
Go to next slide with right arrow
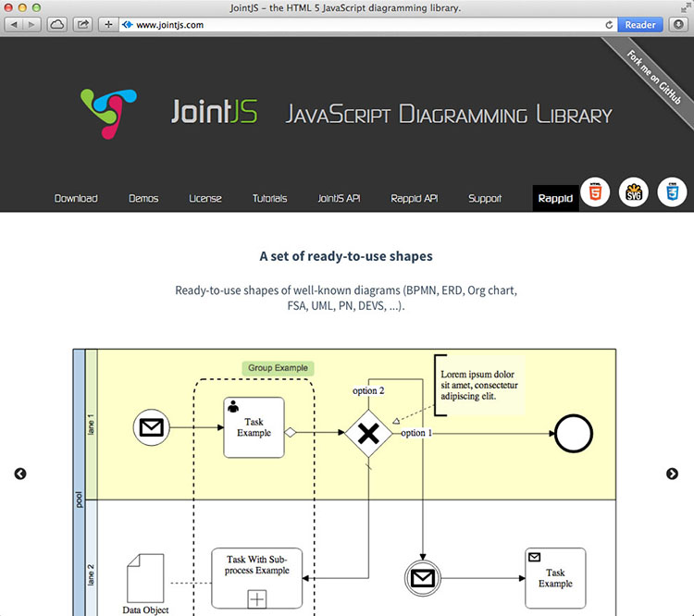click(672, 474)
